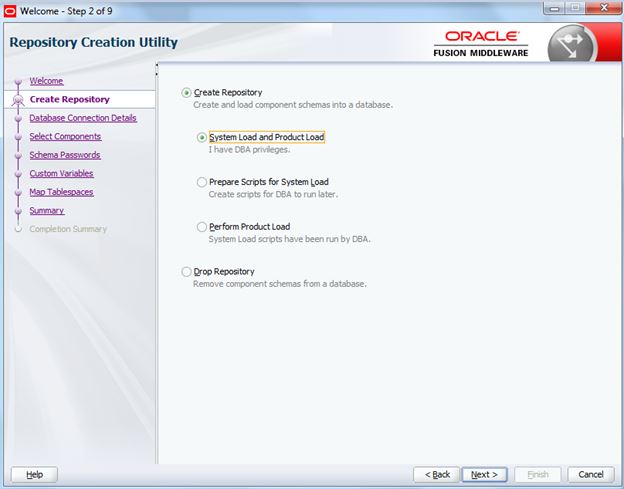624x489 pixels.
Task: Click the Oracle Fusion Middleware logo
Action: (x=481, y=44)
